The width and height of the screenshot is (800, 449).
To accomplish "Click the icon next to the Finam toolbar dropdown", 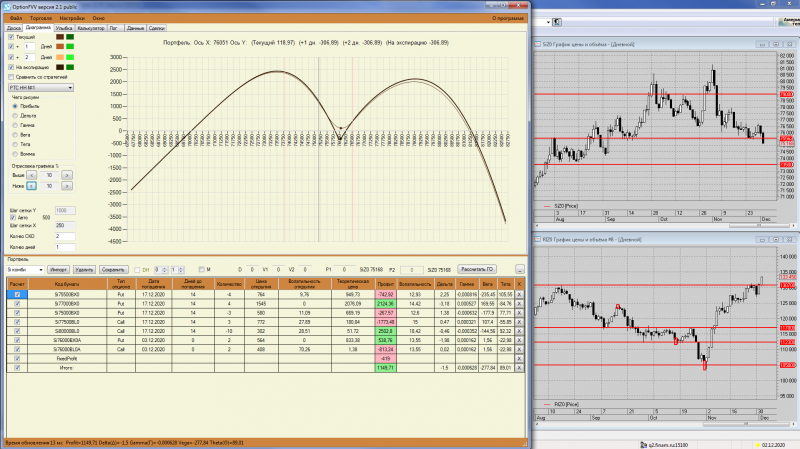I will 557,22.
